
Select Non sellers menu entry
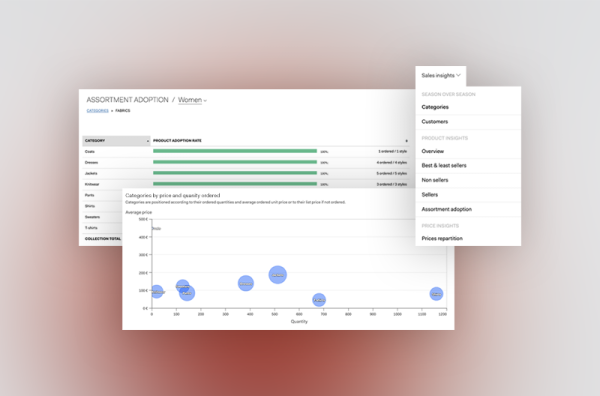pos(435,180)
